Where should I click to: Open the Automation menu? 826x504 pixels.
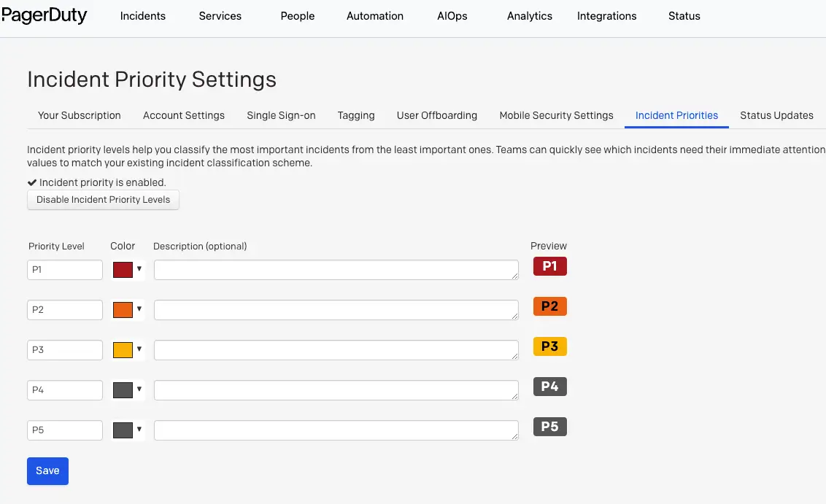tap(375, 16)
